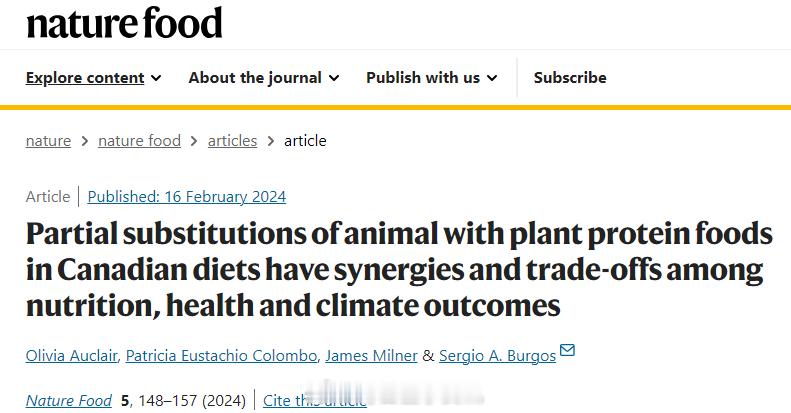The width and height of the screenshot is (791, 413).
Task: Go to the nature food breadcrumb link
Action: click(139, 141)
